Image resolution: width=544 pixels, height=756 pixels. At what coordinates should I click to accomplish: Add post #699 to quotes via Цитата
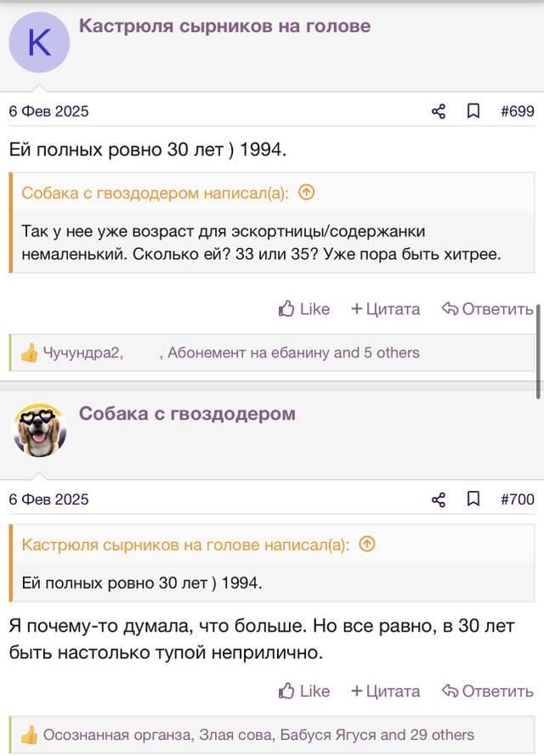[385, 309]
